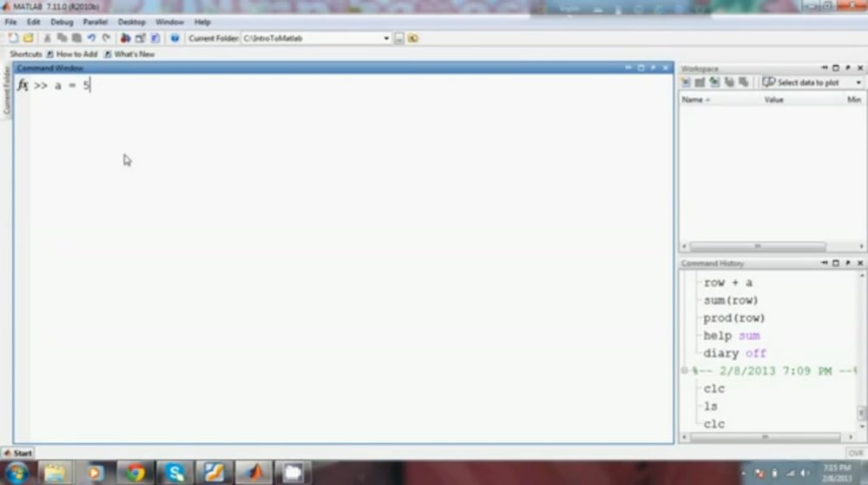Undock the Command History panel
The width and height of the screenshot is (868, 485).
pyautogui.click(x=848, y=263)
